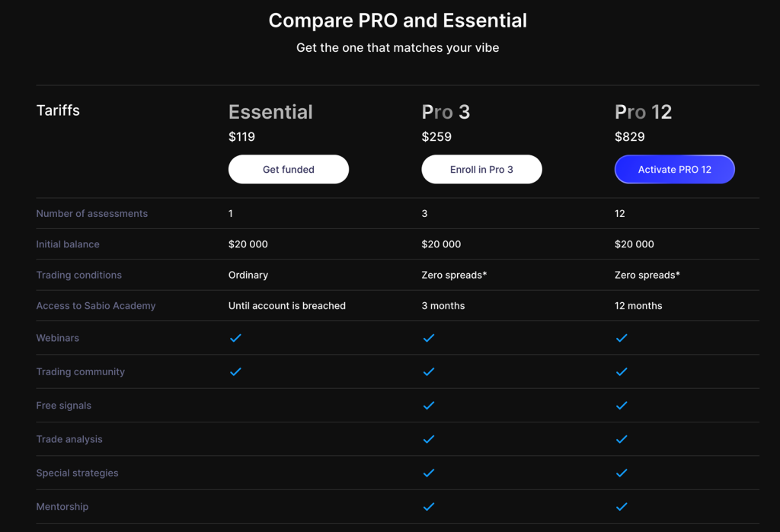Image resolution: width=780 pixels, height=532 pixels.
Task: Click assessments count 12 under Pro 12
Action: coord(620,213)
